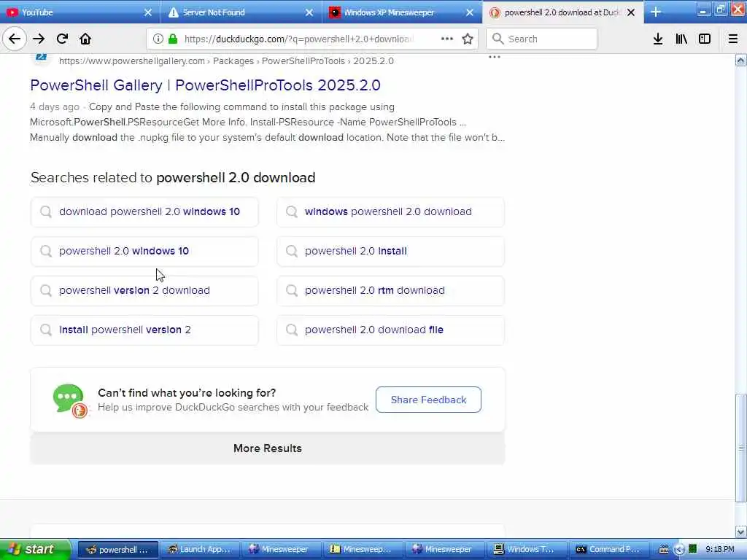The image size is (747, 560).
Task: Close the Windows XP Minesweeper tab
Action: [x=470, y=12]
